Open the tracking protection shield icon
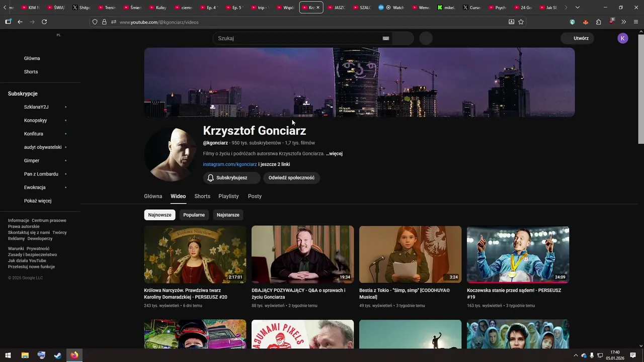Viewport: 644px width, 362px height. coord(95,22)
